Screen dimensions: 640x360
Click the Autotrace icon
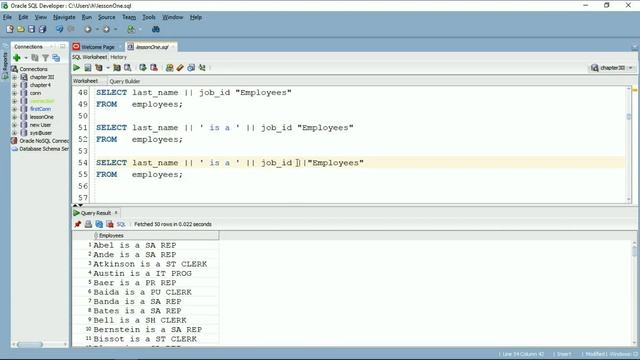(117, 68)
